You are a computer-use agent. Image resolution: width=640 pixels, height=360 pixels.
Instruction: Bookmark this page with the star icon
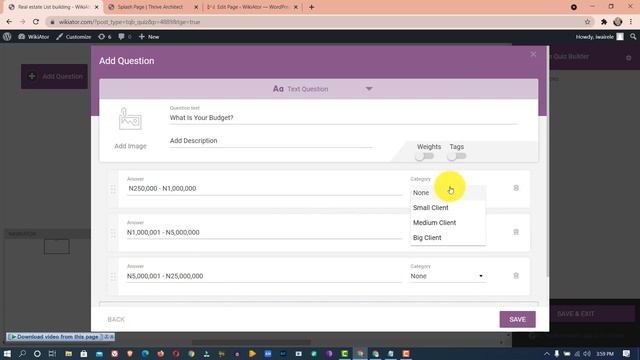[587, 22]
